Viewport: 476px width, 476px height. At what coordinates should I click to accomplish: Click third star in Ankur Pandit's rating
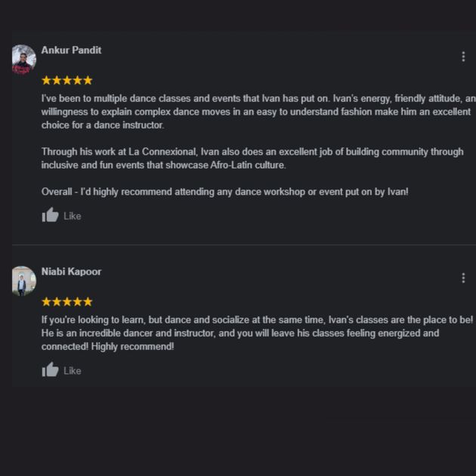(x=67, y=80)
